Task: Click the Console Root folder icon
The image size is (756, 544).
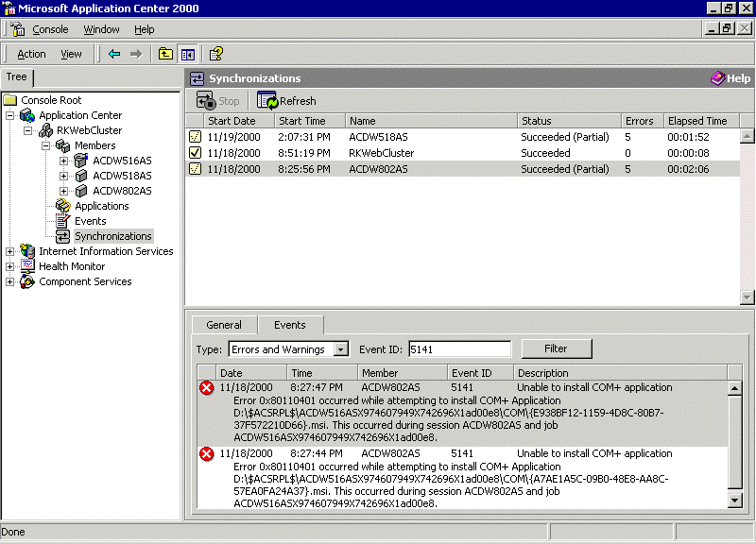Action: (10, 100)
